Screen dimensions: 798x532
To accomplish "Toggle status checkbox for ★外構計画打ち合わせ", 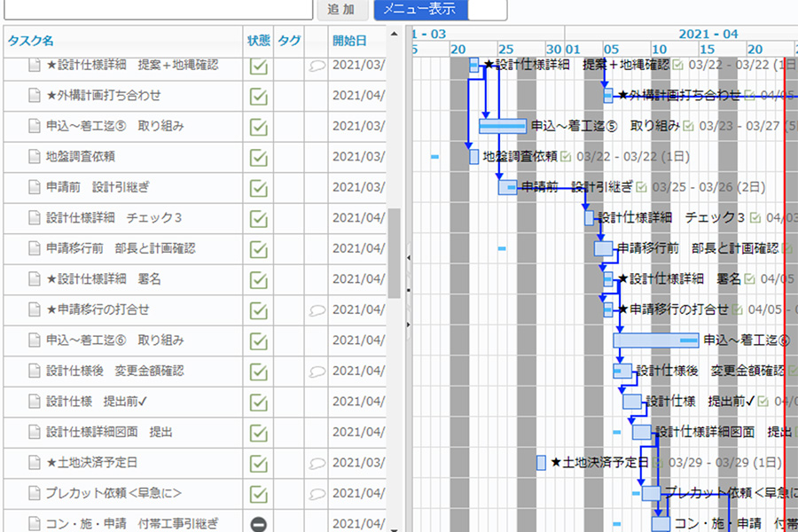I will pos(259,97).
